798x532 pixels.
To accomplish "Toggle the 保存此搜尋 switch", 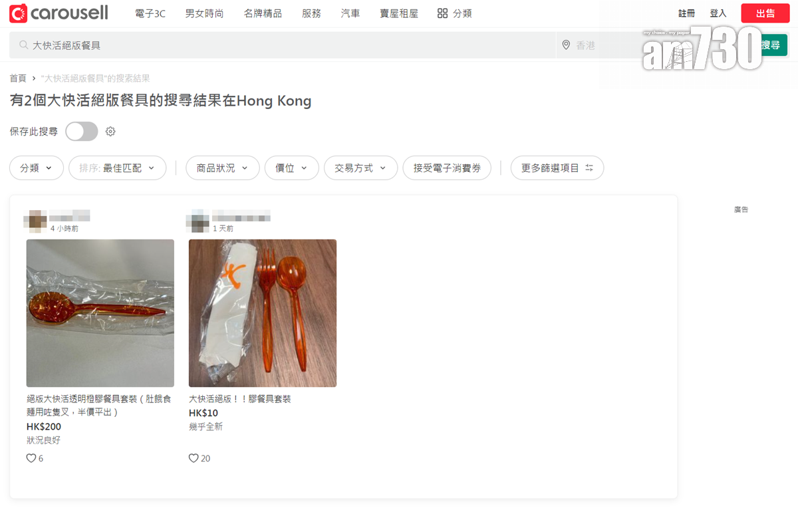I will 81,132.
